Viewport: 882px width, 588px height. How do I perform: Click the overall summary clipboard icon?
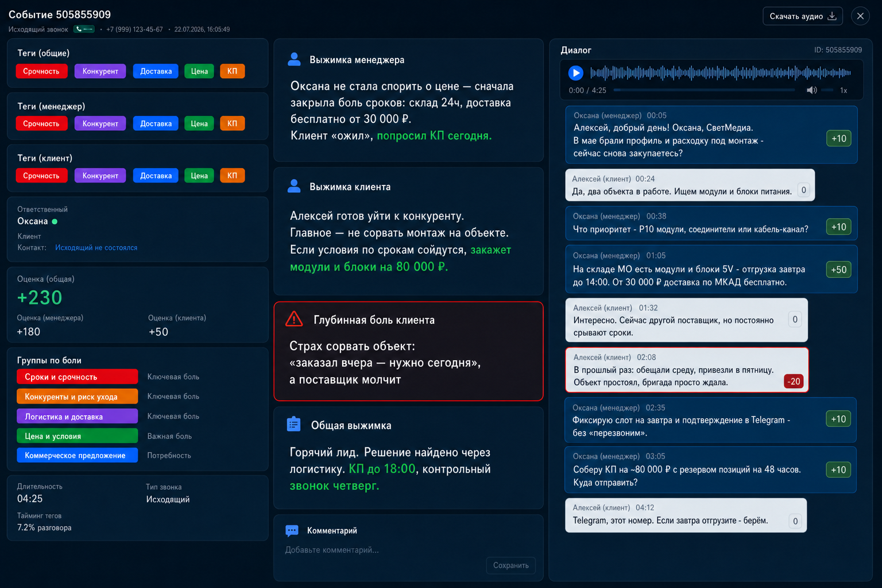click(x=293, y=424)
